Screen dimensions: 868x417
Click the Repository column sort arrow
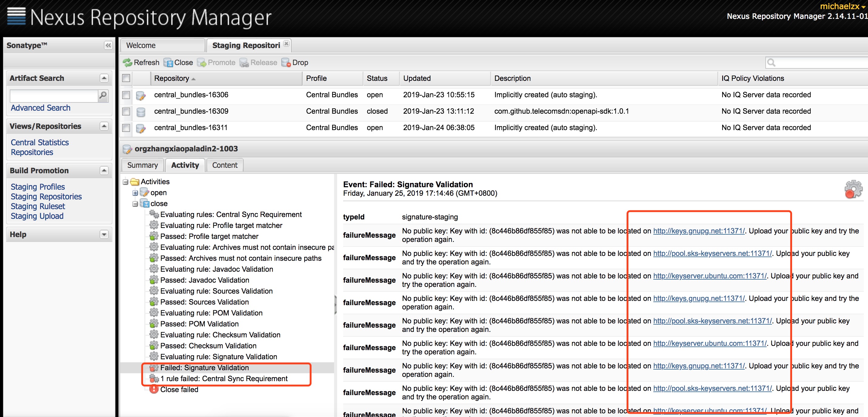click(193, 79)
